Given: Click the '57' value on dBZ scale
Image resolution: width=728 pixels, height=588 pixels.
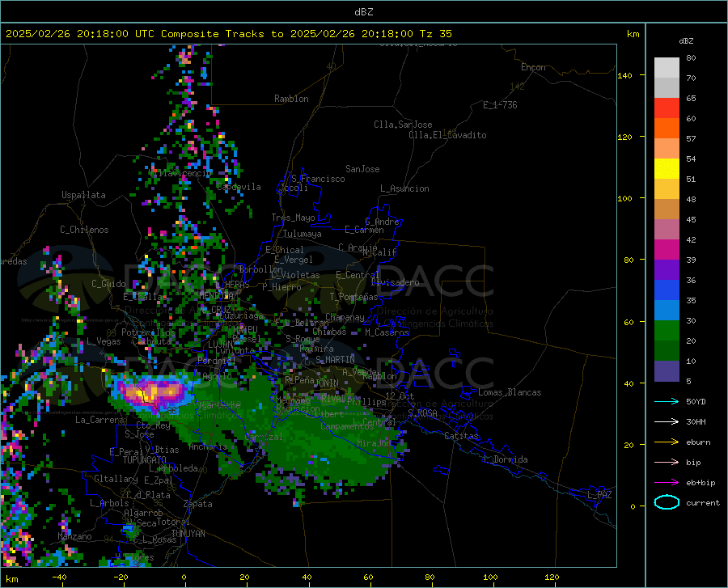Looking at the screenshot, I should (691, 139).
